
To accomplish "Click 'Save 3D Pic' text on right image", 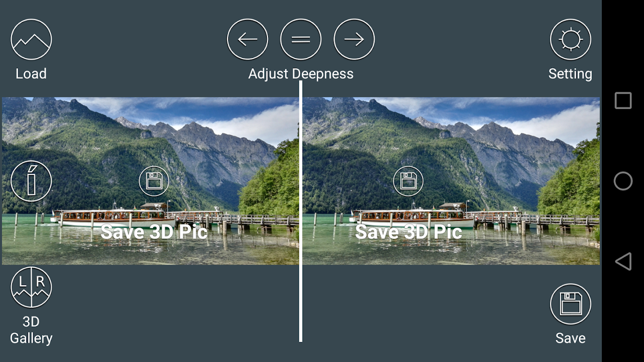I will (x=409, y=232).
